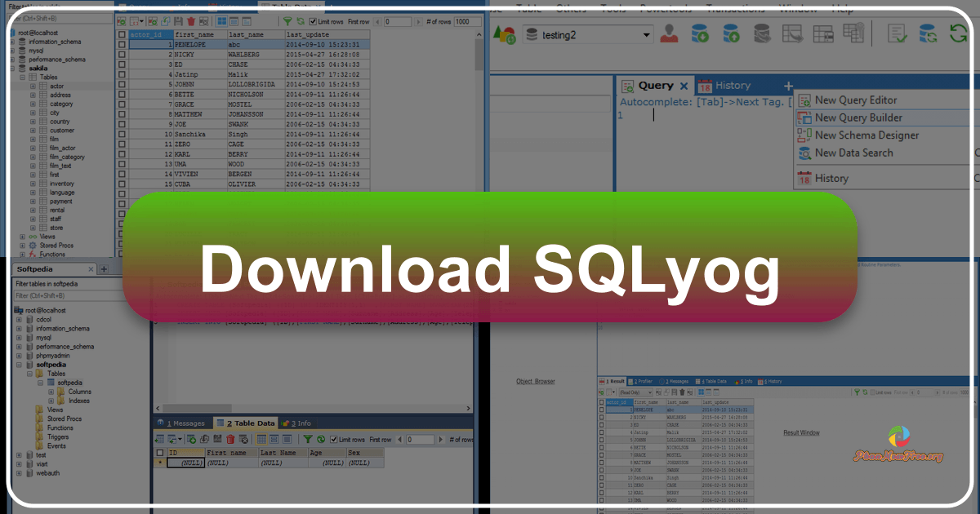Delete the selected row using the trash icon
The width and height of the screenshot is (980, 514).
click(190, 22)
